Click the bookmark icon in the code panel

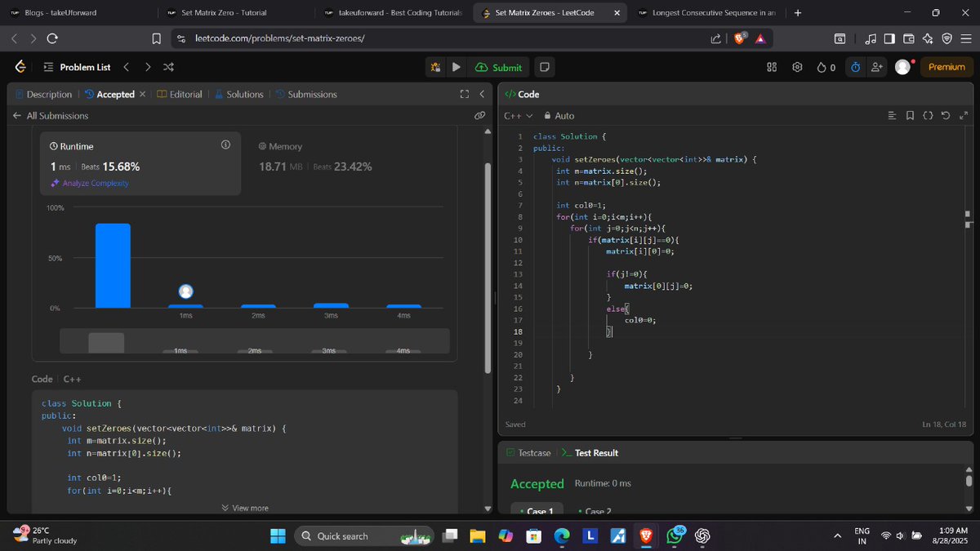click(x=911, y=115)
